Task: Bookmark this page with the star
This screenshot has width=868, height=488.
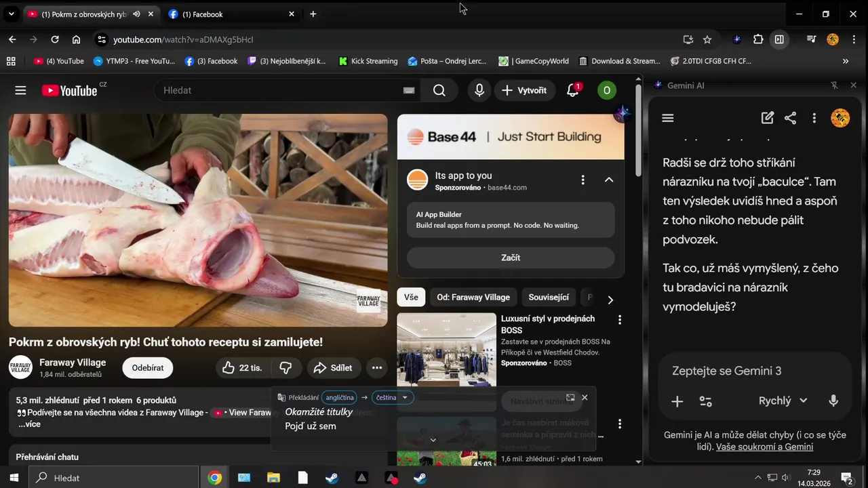Action: pos(707,39)
